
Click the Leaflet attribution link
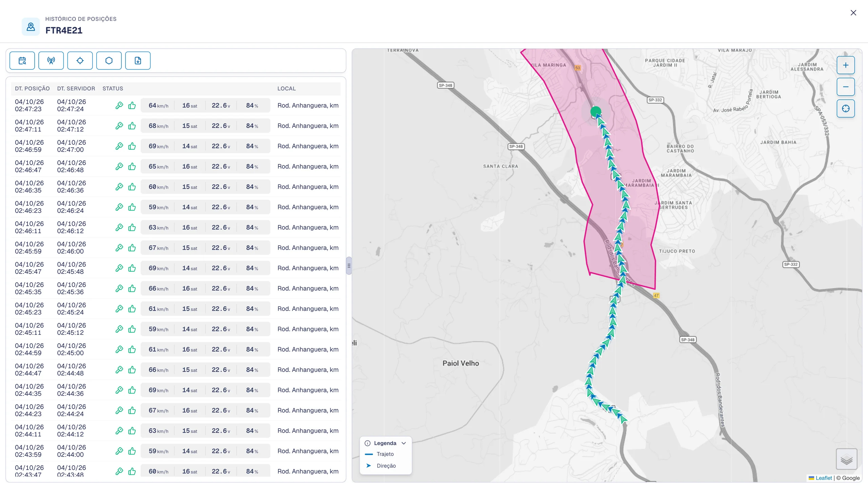coord(824,478)
